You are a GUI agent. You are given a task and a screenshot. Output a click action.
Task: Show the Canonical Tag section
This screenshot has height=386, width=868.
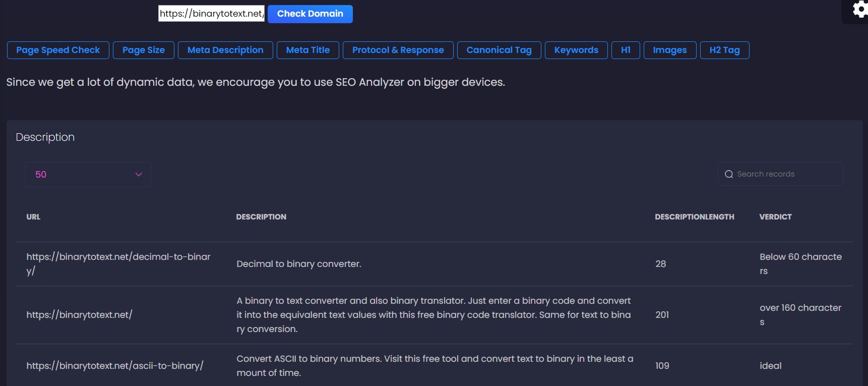499,50
